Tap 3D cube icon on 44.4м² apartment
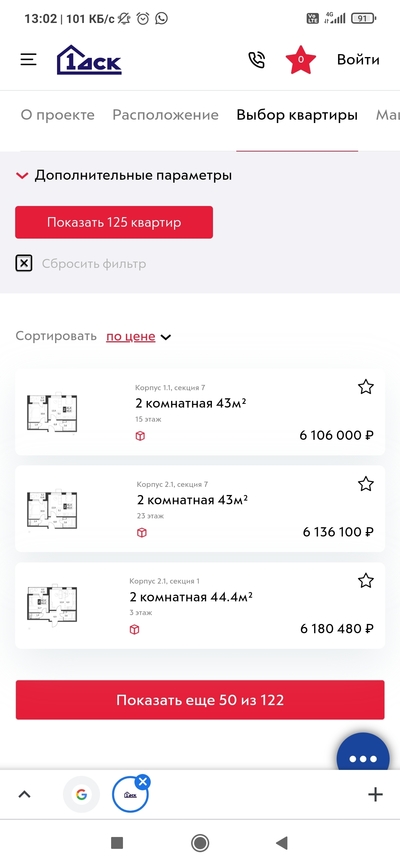Image resolution: width=400 pixels, height=867 pixels. (x=134, y=630)
